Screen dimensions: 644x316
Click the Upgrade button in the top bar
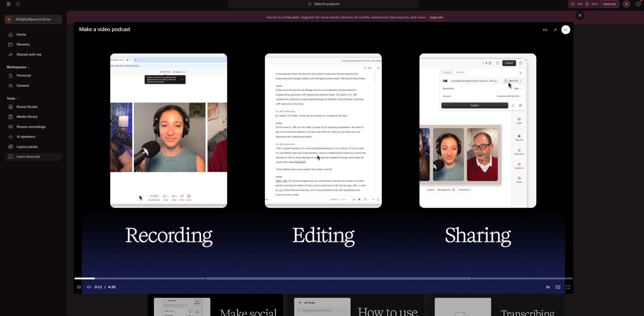point(609,4)
